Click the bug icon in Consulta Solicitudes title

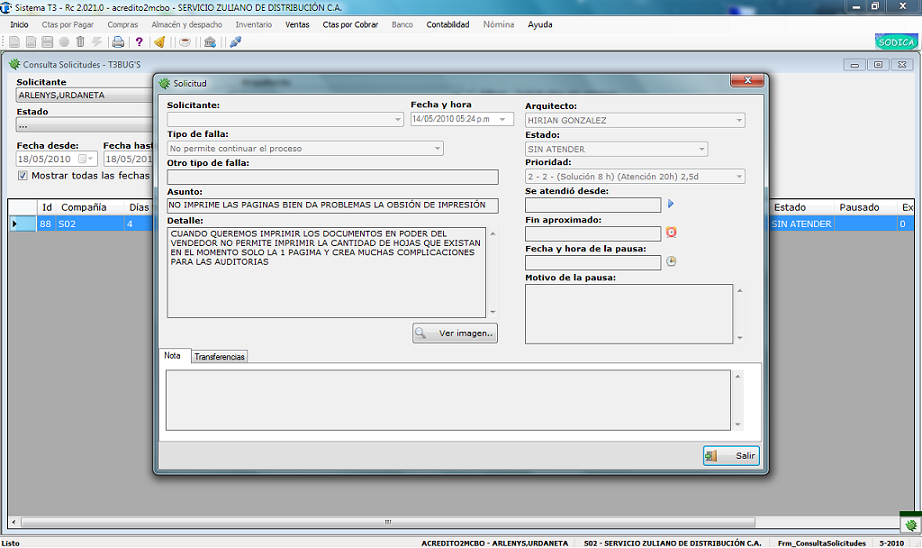pyautogui.click(x=15, y=64)
